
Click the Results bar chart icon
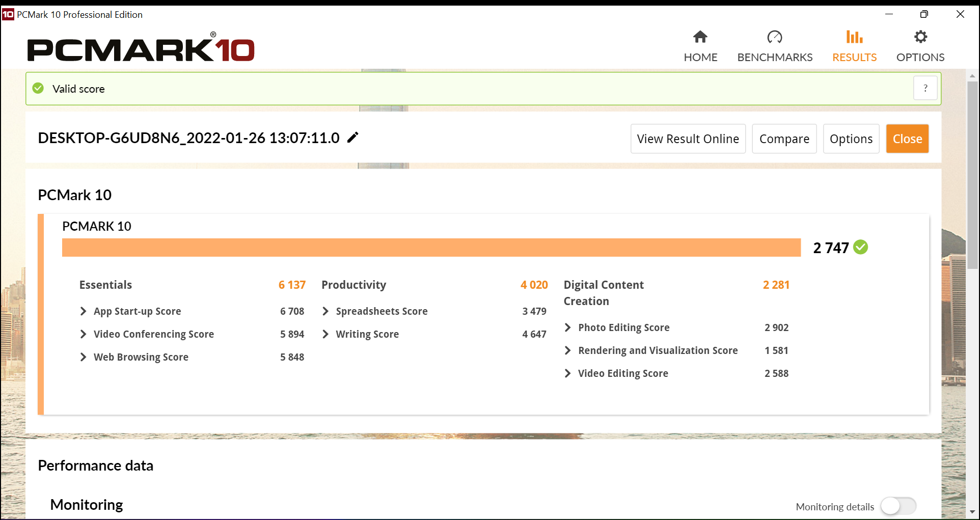coord(854,37)
